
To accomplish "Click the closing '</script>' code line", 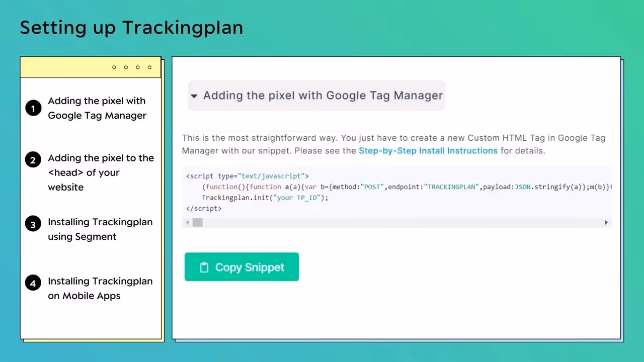I will pos(204,208).
